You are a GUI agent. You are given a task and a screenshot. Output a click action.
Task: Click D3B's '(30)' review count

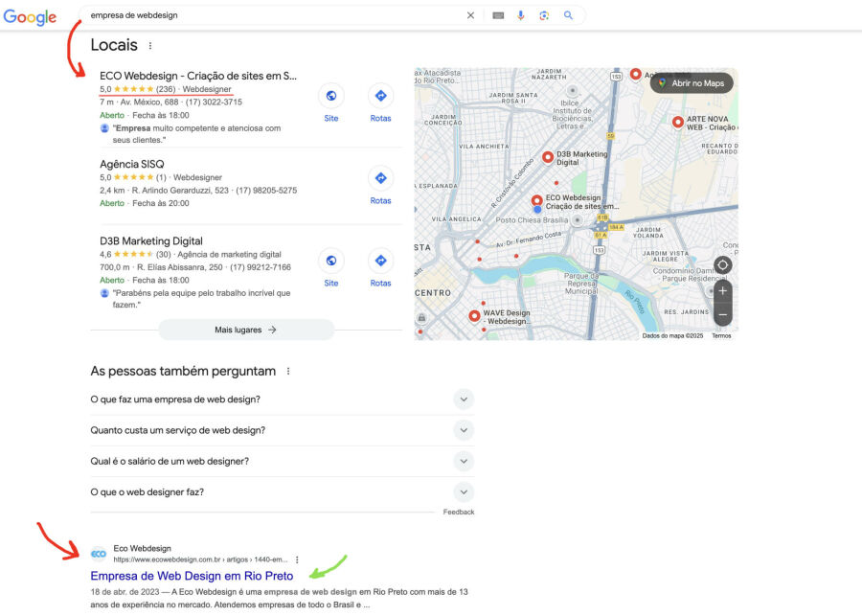coord(163,254)
